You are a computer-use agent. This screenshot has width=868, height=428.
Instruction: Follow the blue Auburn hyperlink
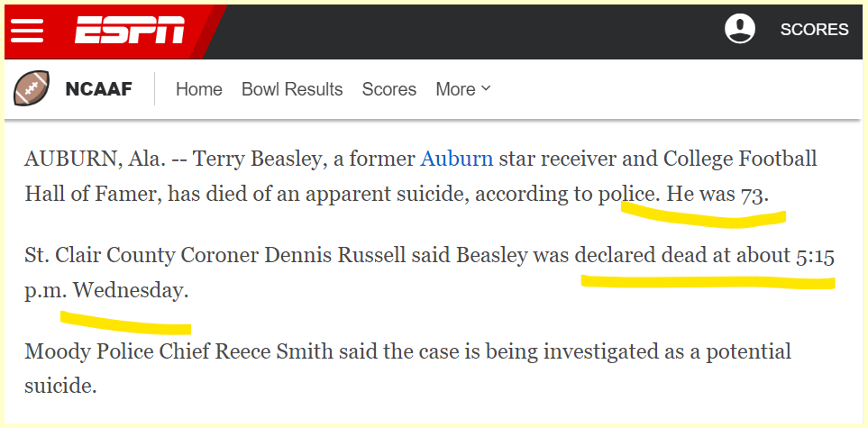click(x=457, y=159)
